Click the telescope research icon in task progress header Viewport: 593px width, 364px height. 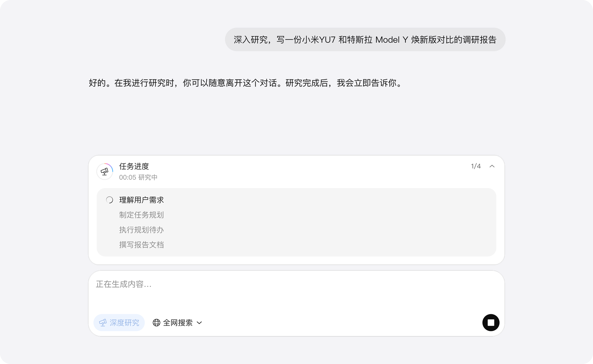tap(104, 171)
